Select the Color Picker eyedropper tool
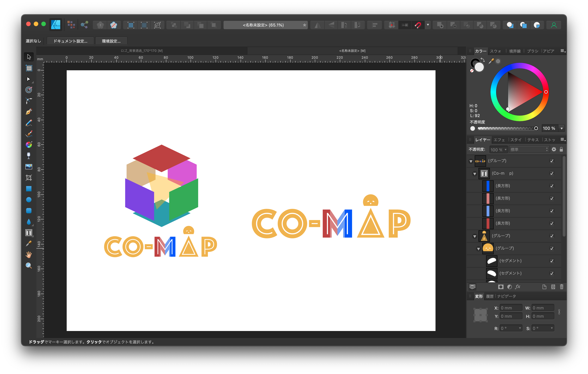This screenshot has width=588, height=374. pyautogui.click(x=29, y=243)
